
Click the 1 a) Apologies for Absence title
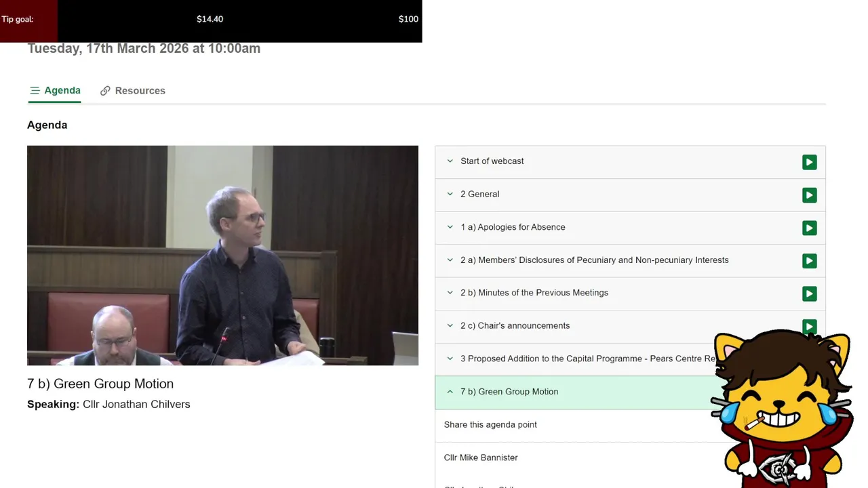point(513,227)
